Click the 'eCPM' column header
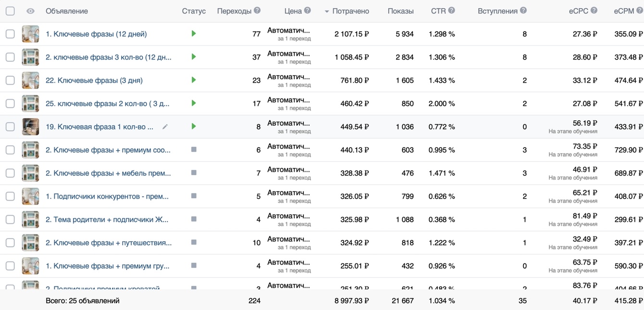 click(624, 11)
